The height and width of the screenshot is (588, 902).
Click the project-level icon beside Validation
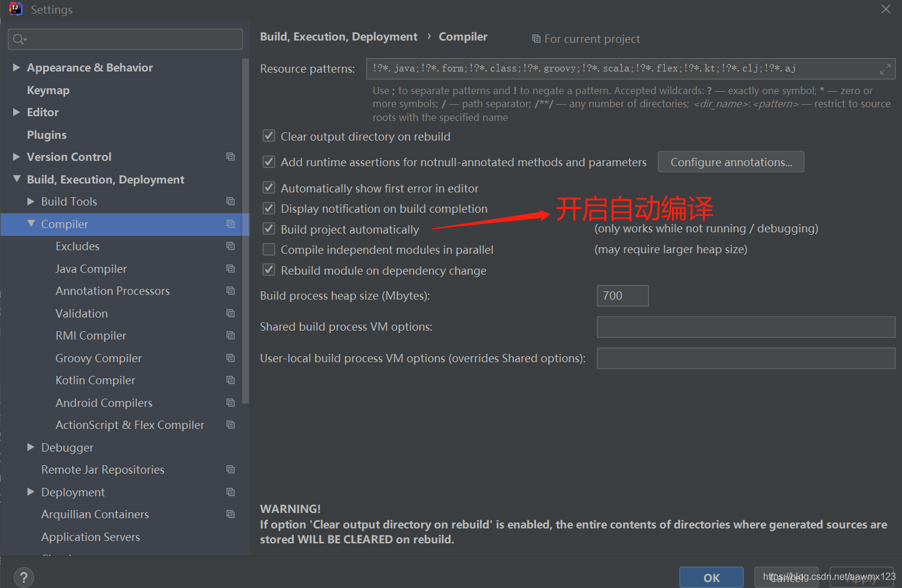point(231,313)
